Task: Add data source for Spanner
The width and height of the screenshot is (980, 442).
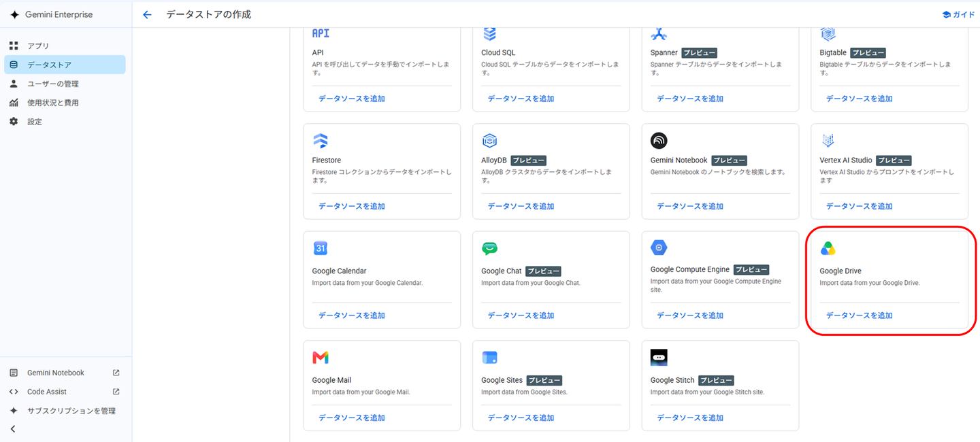Action: (x=690, y=99)
